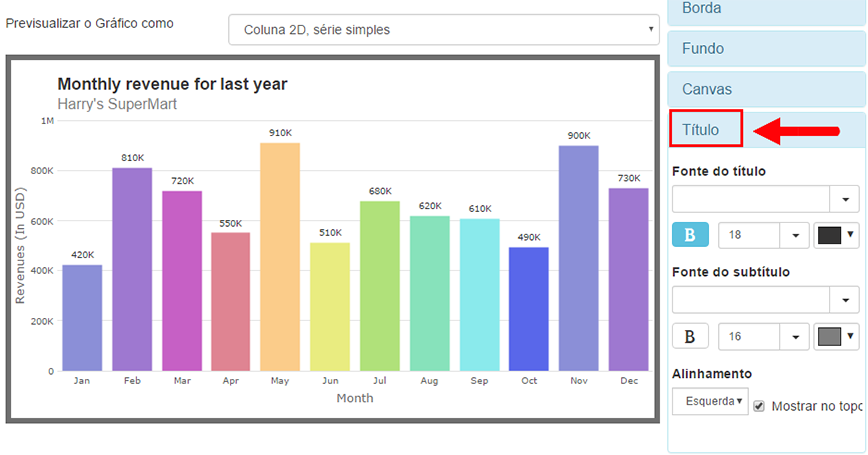
Task: Open the title font family dropdown arrow
Action: [845, 199]
